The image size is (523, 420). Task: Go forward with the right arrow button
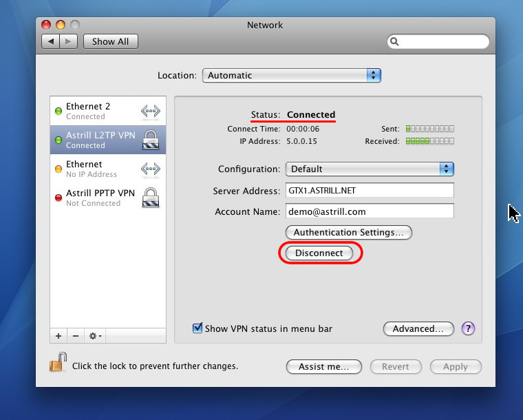tap(69, 41)
